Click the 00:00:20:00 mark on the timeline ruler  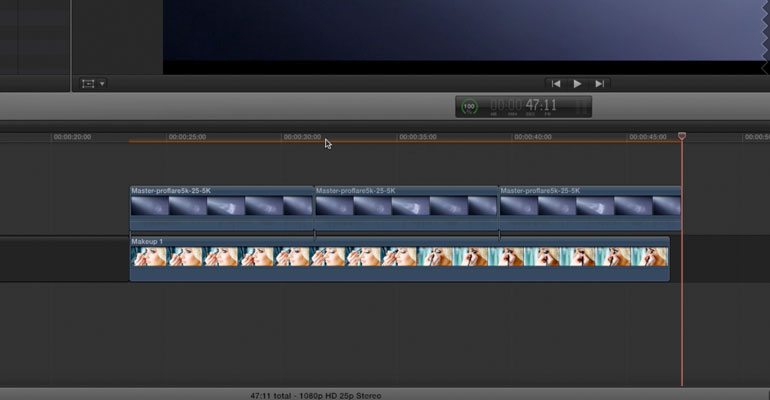[72, 137]
